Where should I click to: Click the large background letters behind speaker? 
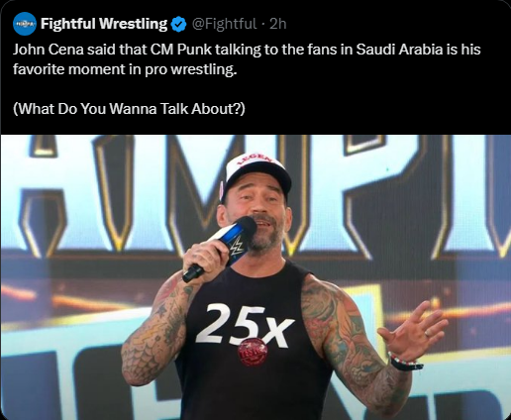coord(255,198)
